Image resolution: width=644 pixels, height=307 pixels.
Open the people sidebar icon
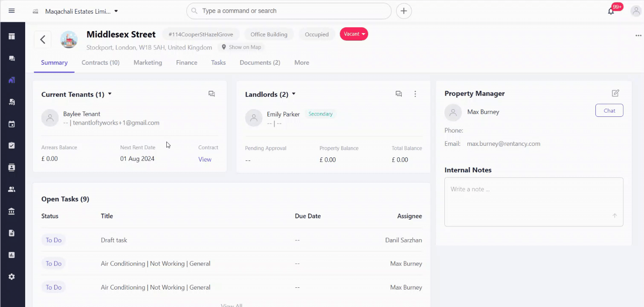pyautogui.click(x=12, y=189)
